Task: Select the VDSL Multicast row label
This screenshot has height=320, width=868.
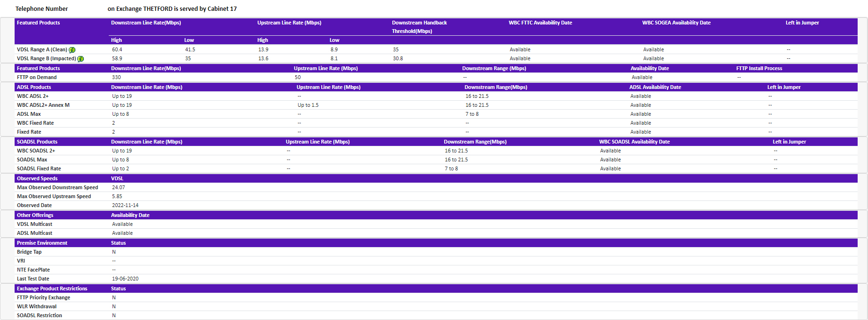Action: coord(35,224)
